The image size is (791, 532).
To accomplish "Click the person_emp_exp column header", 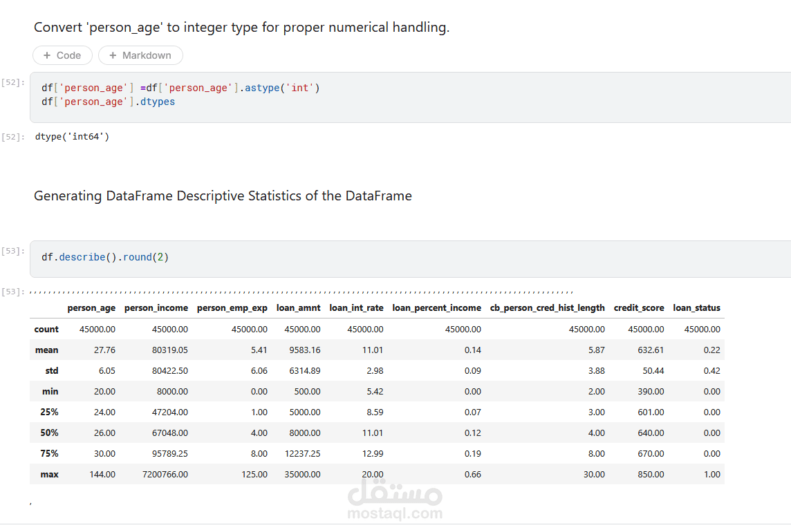I will click(x=232, y=308).
